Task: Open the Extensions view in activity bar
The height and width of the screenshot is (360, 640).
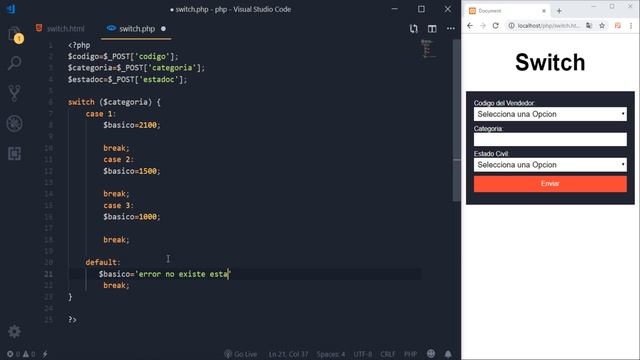Action: pos(14,153)
